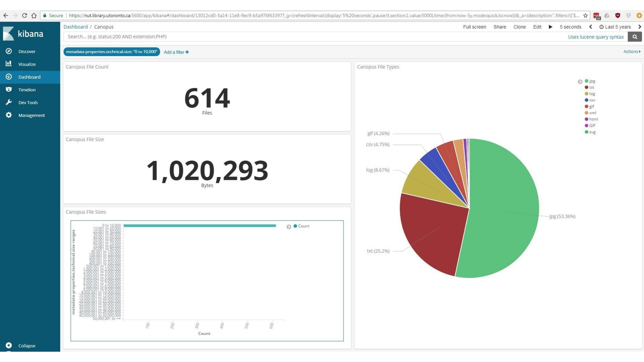Click the svg legend color dot
The width and height of the screenshot is (644, 362).
[x=586, y=132]
